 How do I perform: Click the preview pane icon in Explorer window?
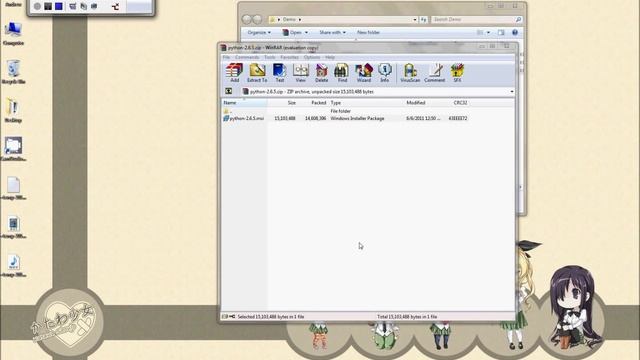coord(501,32)
